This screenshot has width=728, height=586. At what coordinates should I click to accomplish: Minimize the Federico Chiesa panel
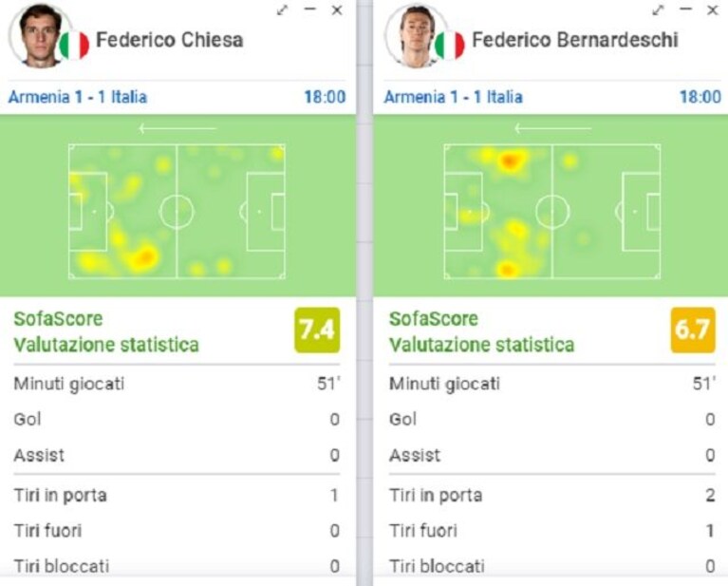coord(309,9)
